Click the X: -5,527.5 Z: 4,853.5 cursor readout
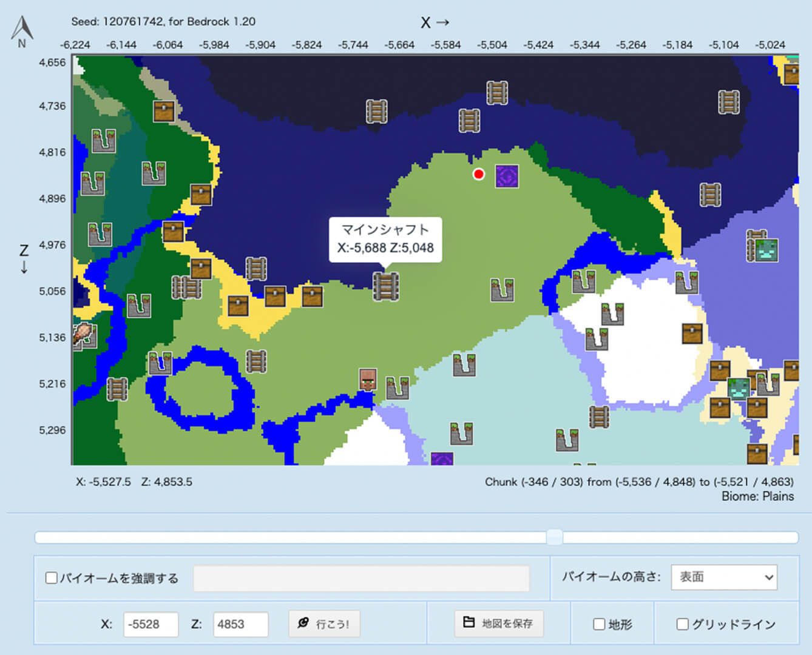The width and height of the screenshot is (812, 655). coord(134,482)
